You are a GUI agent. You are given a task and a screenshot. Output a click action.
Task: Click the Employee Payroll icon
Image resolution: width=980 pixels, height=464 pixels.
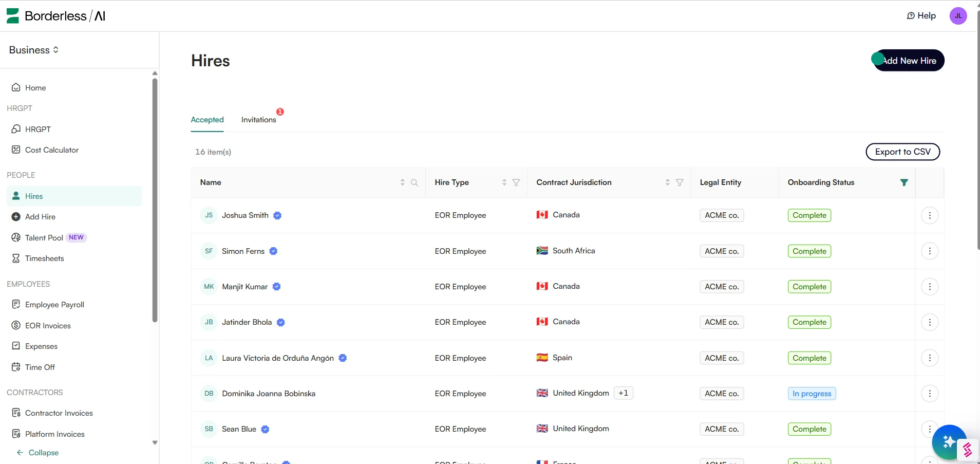tap(16, 305)
